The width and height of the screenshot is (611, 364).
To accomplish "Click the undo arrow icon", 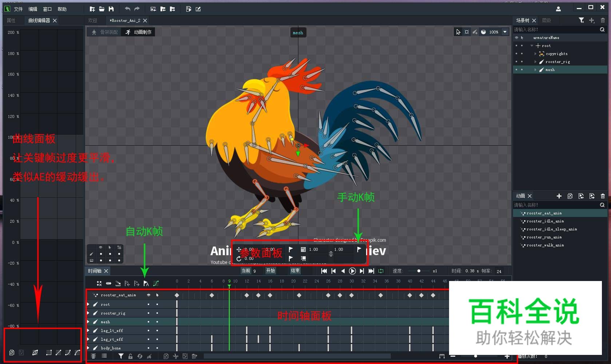I will (x=127, y=9).
